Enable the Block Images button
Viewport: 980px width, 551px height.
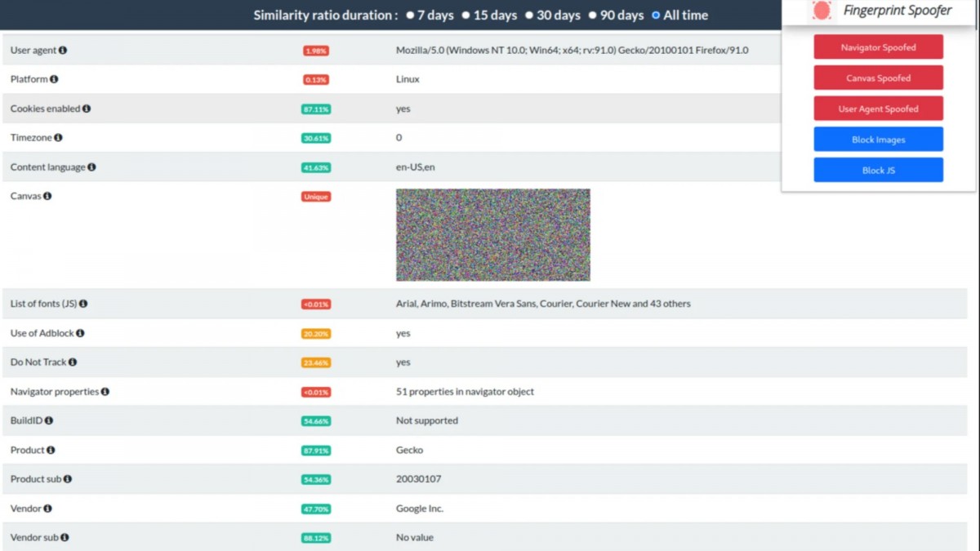point(878,140)
